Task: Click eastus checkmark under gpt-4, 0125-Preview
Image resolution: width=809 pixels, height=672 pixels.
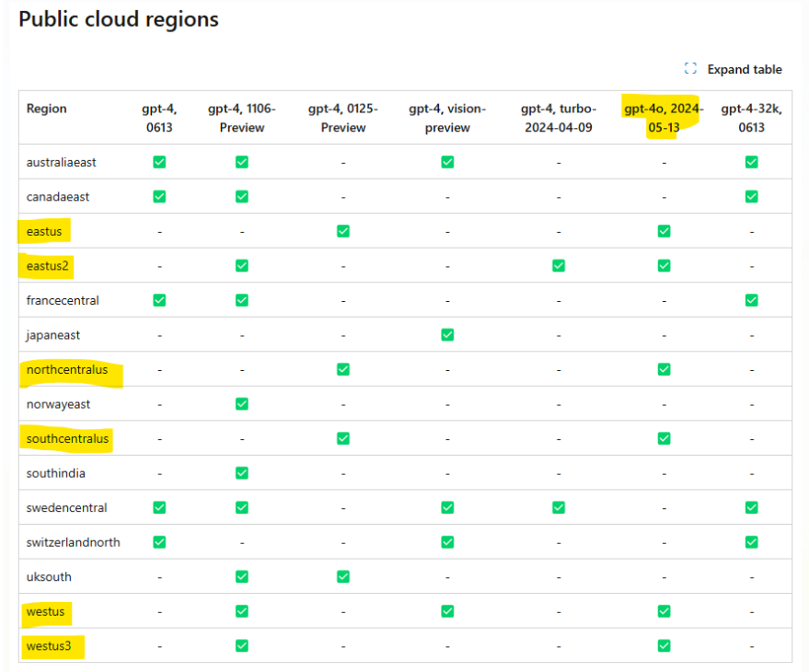Action: [343, 231]
